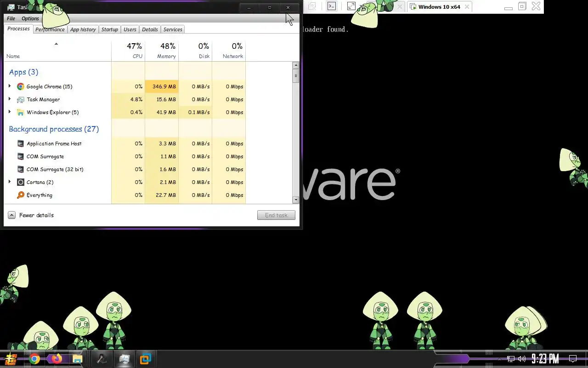Click the COM Surrogate (32 bit) process icon
The height and width of the screenshot is (368, 588).
click(x=20, y=169)
